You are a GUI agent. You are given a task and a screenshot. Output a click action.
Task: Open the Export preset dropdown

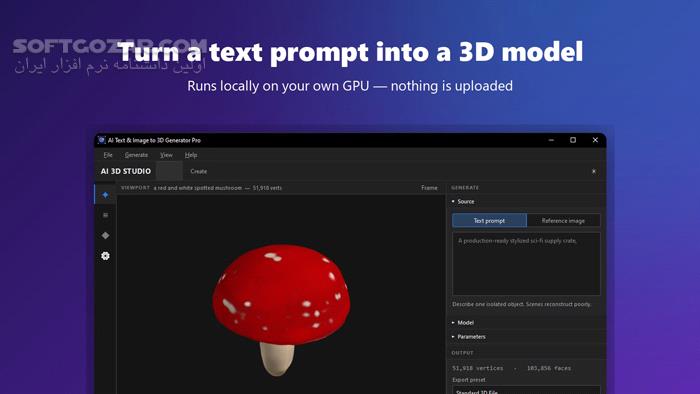(x=526, y=390)
